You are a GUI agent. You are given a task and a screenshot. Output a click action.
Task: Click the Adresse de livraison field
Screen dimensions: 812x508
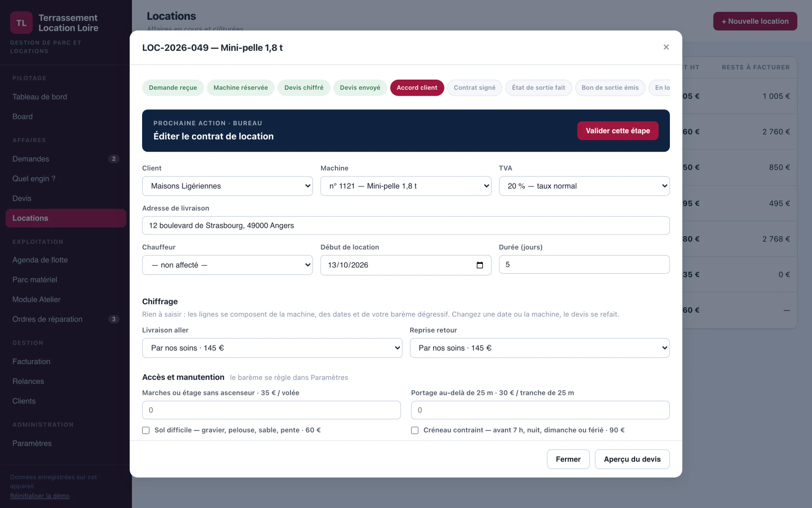[406, 226]
